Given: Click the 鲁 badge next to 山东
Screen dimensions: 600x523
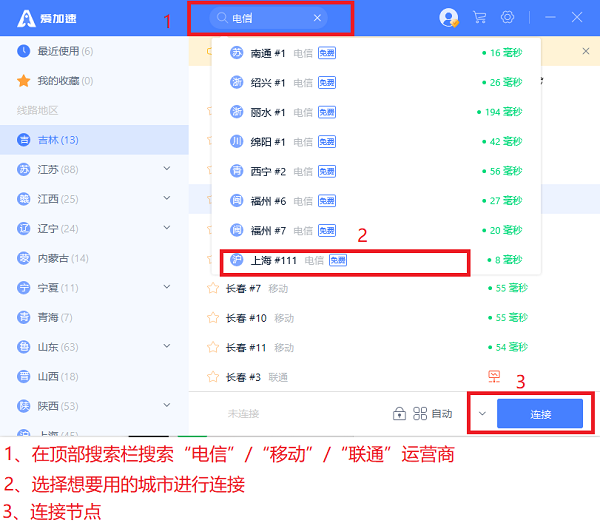Looking at the screenshot, I should click(24, 347).
